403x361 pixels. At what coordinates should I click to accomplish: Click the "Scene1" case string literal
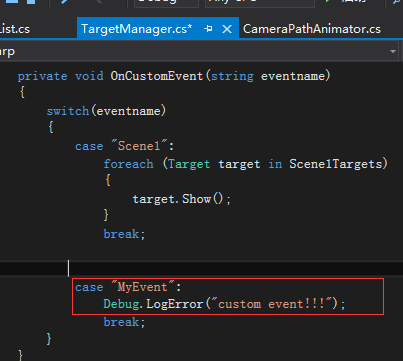click(x=139, y=146)
